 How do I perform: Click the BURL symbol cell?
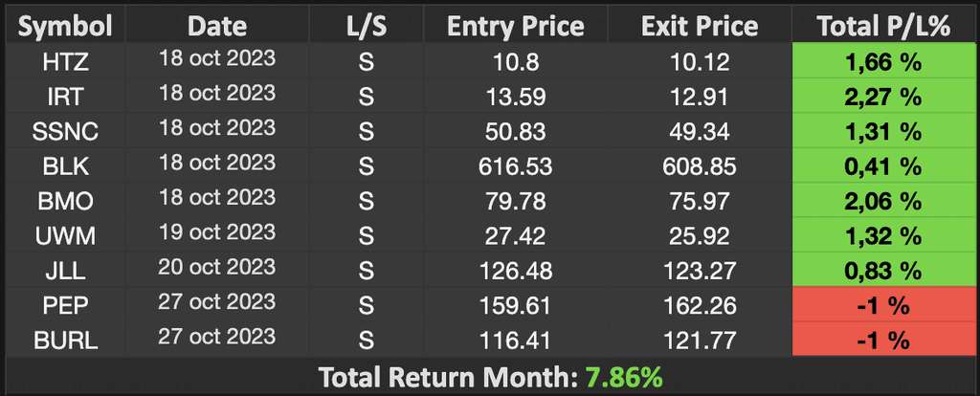(x=66, y=341)
